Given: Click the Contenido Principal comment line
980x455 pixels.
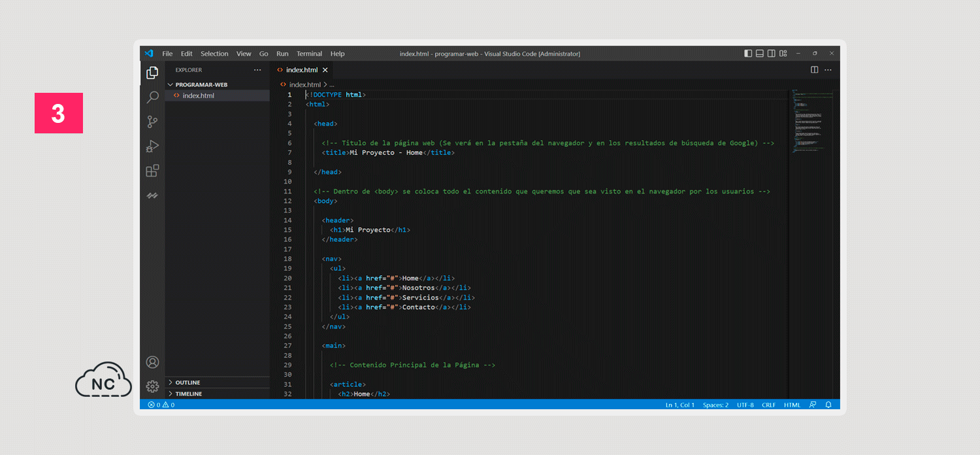Looking at the screenshot, I should (x=412, y=365).
